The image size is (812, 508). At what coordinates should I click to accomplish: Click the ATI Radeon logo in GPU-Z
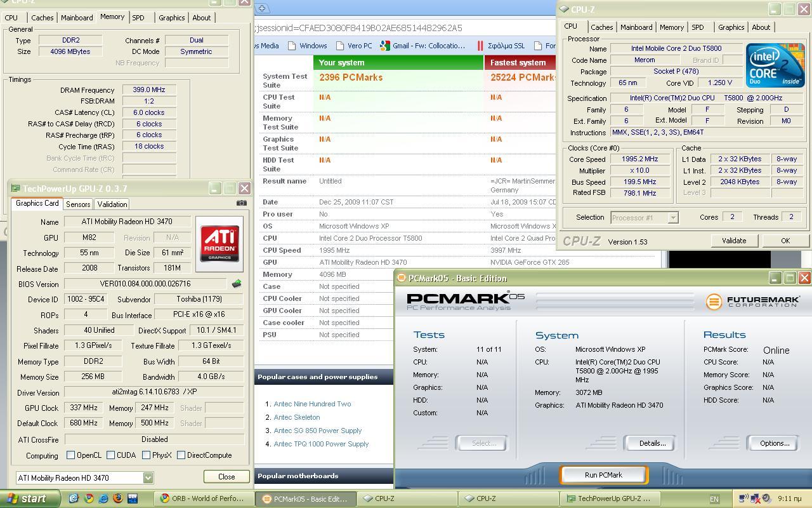coord(219,244)
